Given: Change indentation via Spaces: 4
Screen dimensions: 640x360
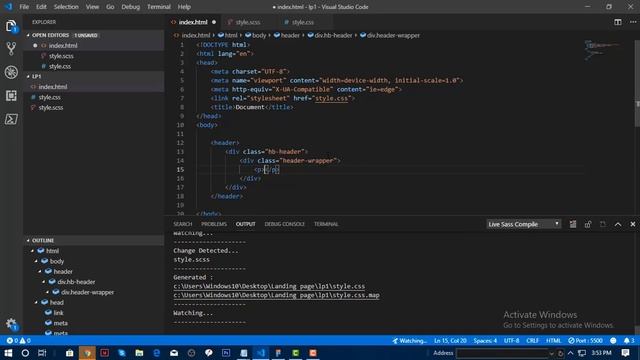Looking at the screenshot, I should [485, 340].
